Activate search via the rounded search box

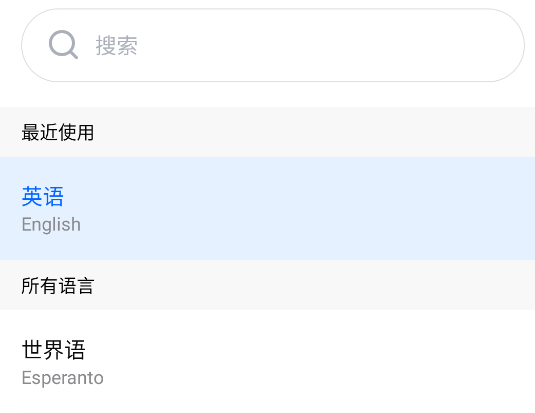273,45
